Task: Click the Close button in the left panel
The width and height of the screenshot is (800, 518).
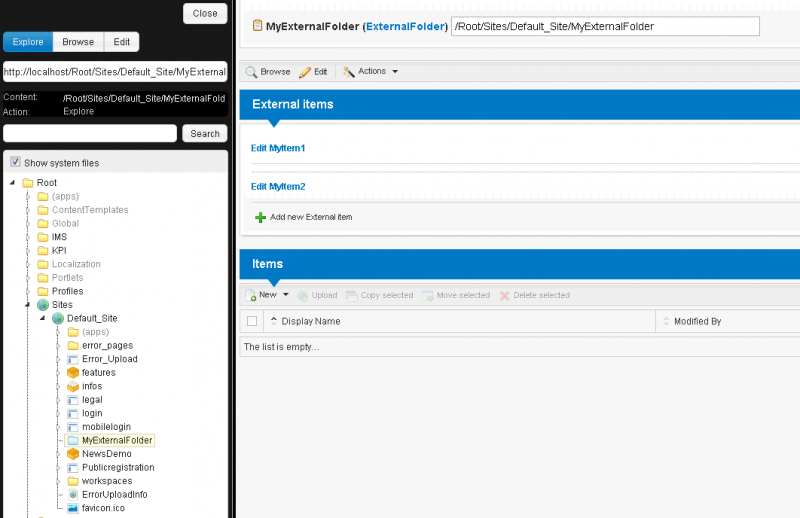Action: (205, 14)
